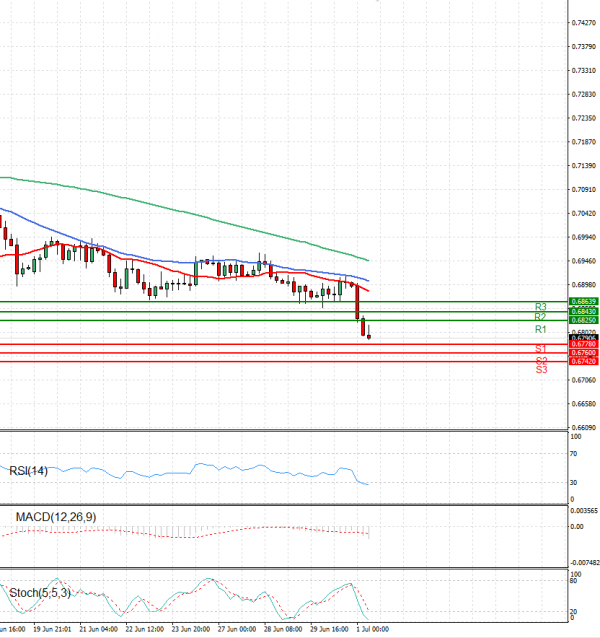Click the S3 support label

(x=541, y=369)
